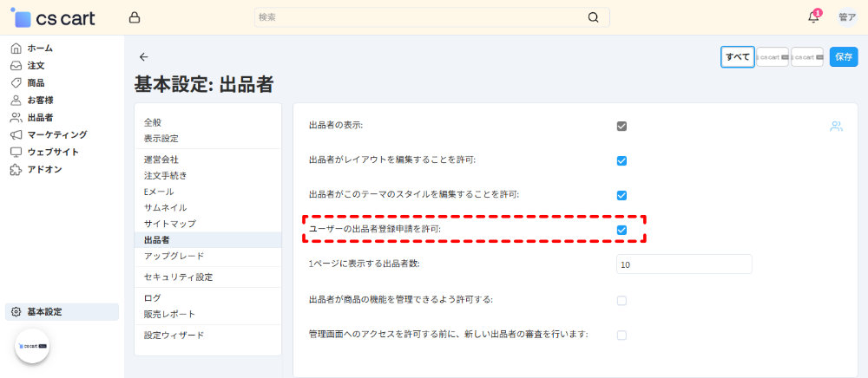Click the 保存 save button
868x378 pixels.
(x=844, y=56)
